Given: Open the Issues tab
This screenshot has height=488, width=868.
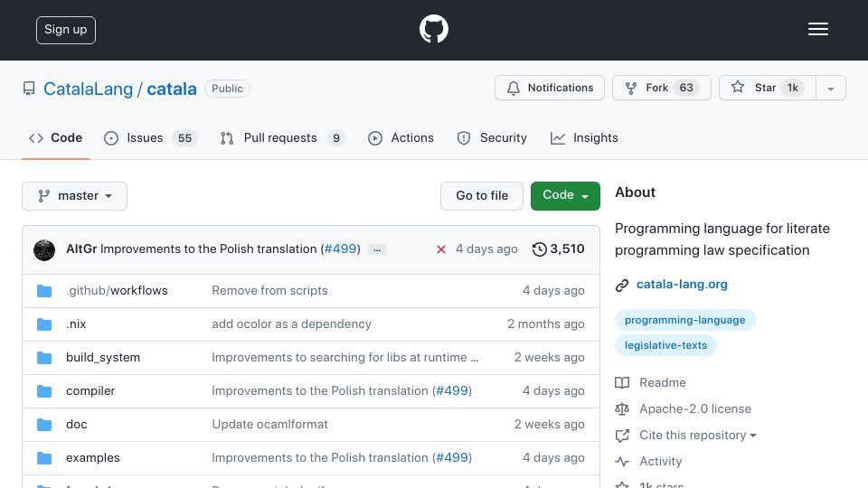Looking at the screenshot, I should 150,137.
